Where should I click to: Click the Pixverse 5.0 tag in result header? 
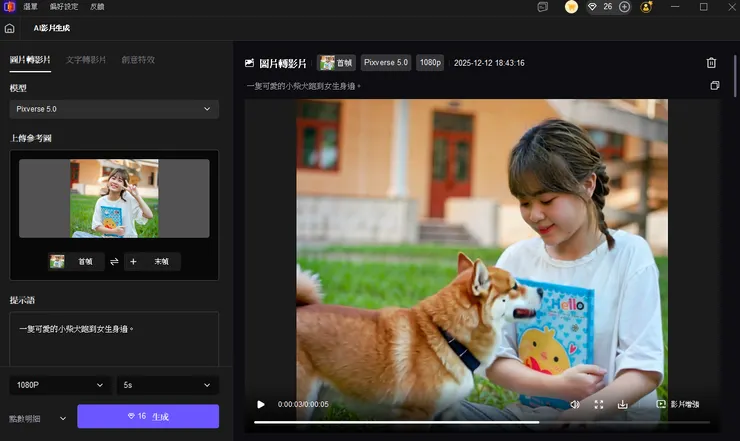(386, 63)
